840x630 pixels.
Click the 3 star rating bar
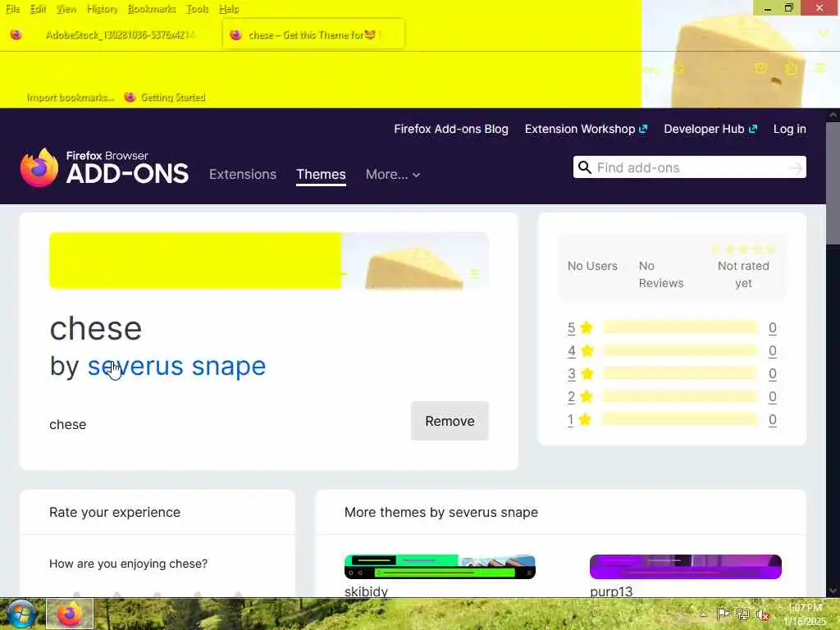[680, 373]
